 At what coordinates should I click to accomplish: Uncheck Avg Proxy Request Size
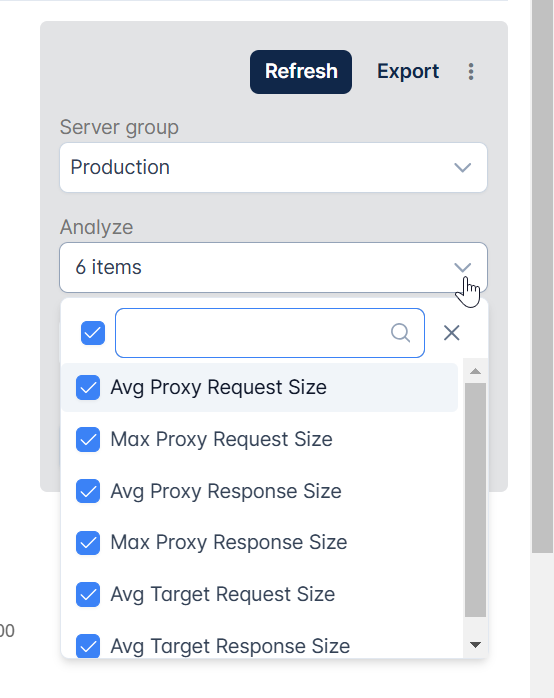coord(88,387)
